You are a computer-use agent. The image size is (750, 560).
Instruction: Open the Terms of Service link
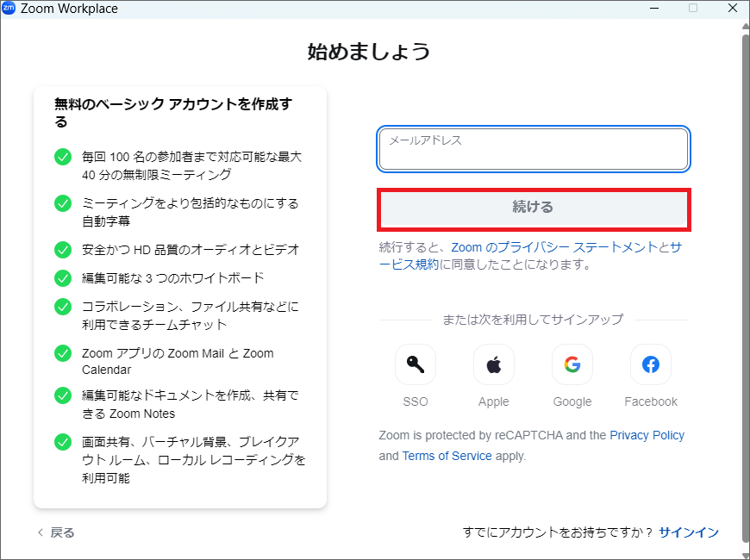coord(447,456)
